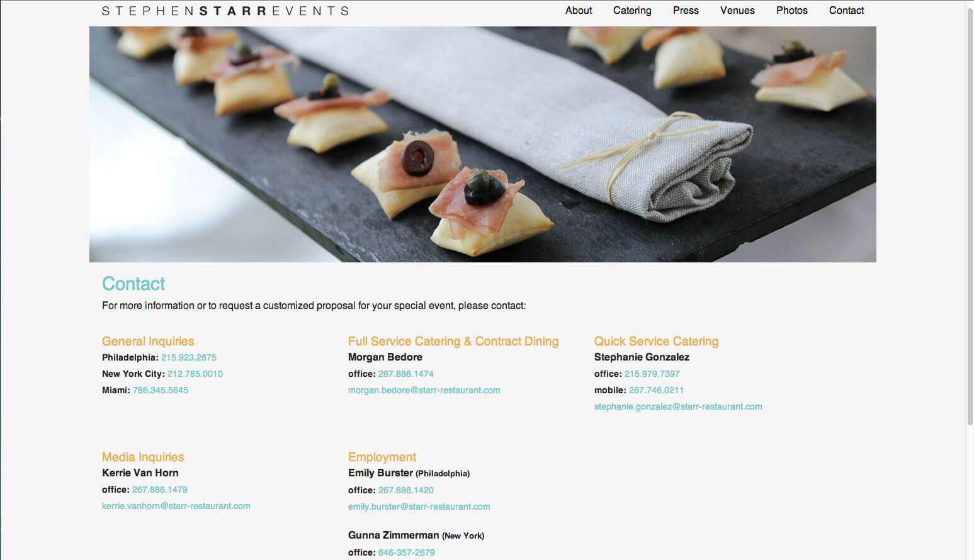Email emily.burster@starr-restaurant.com
The width and height of the screenshot is (974, 560).
coord(419,507)
